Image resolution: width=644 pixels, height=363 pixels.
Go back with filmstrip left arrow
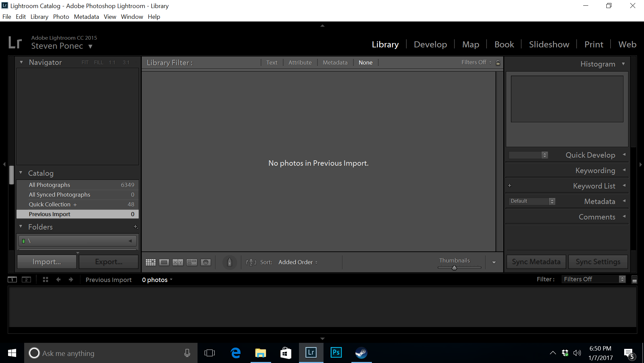(x=58, y=280)
